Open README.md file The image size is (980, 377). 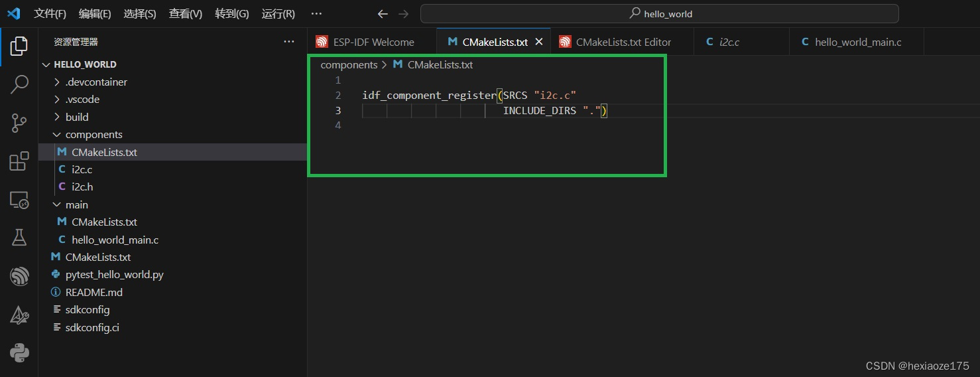[x=172, y=292]
